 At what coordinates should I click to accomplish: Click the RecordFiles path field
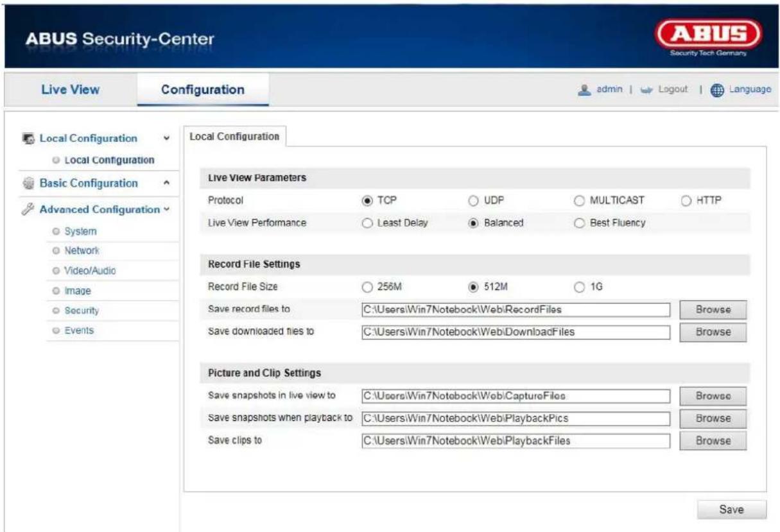pos(516,309)
